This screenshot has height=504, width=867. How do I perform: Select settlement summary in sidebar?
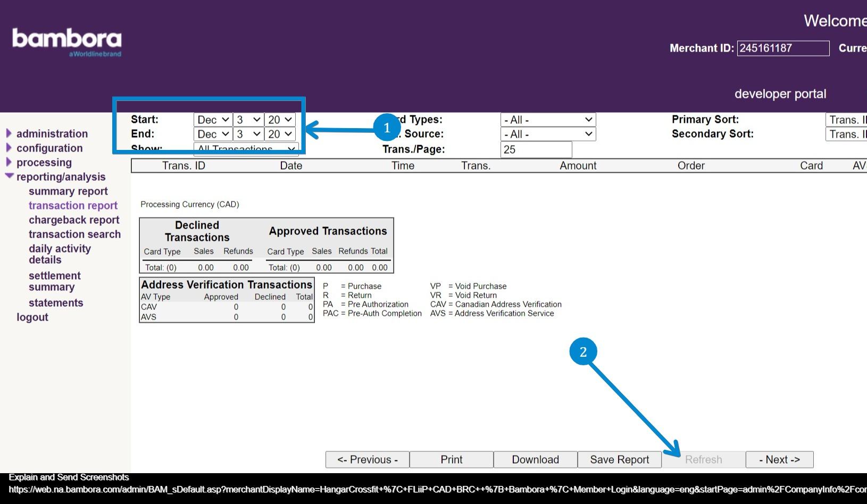(54, 281)
